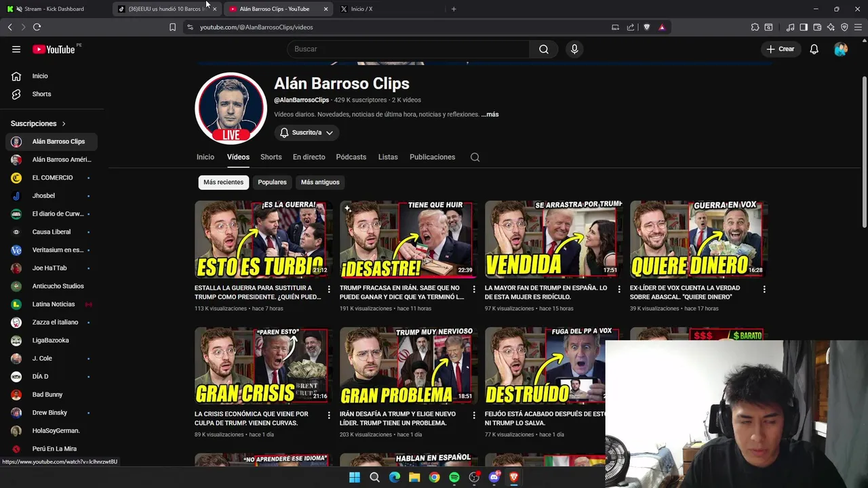Open menu for ESTALLA LA GUERRA video

pyautogui.click(x=329, y=289)
